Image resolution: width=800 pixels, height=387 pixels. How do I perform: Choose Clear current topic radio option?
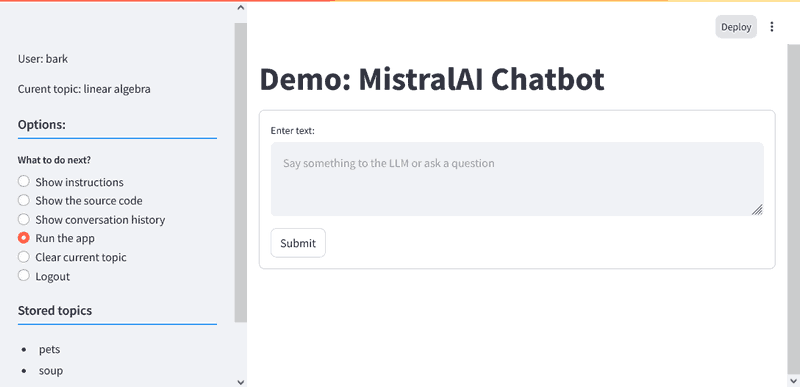click(72, 257)
